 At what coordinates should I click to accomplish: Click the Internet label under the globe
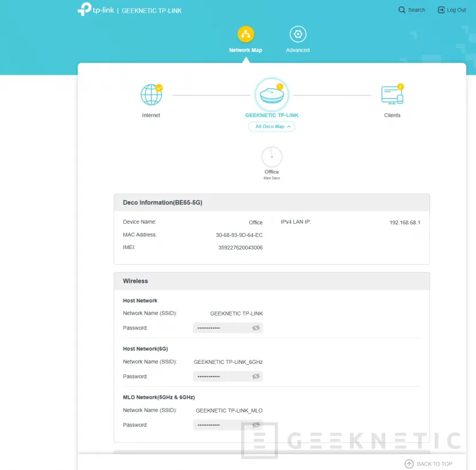[x=151, y=115]
